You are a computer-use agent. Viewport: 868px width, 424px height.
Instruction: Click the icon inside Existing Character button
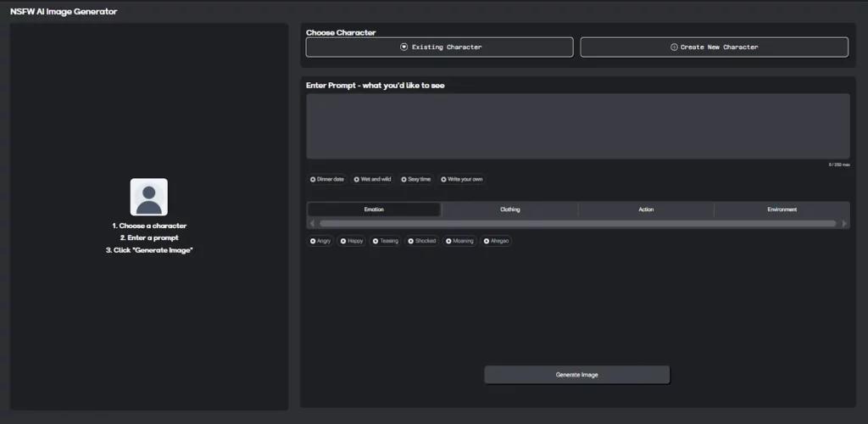pyautogui.click(x=404, y=47)
